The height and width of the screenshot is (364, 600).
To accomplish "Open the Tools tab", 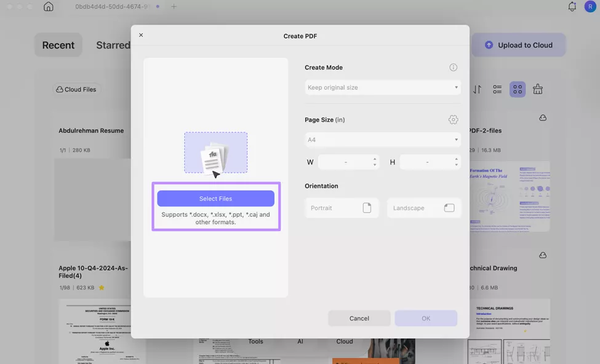I will [255, 341].
